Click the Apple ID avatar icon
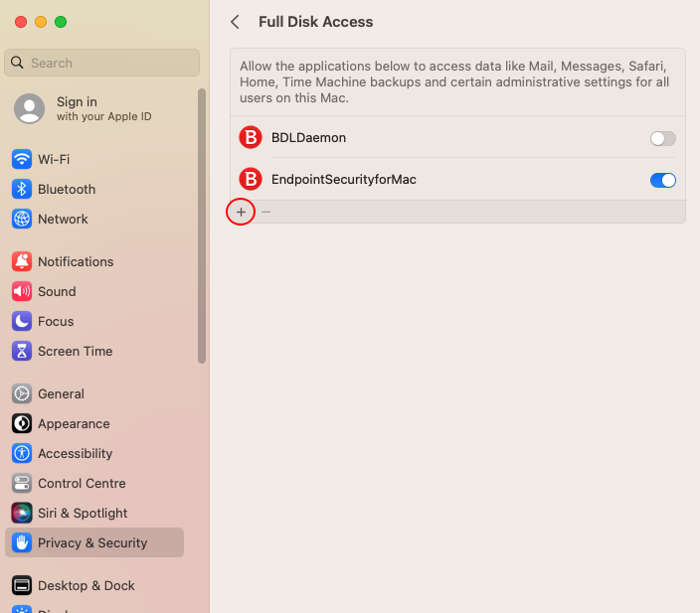 click(x=30, y=108)
